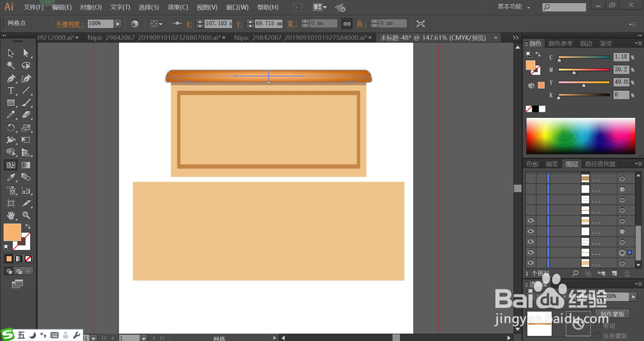Viewport: 644px width, 341px height.
Task: Click the Locate Object magnifier in Layers panel
Action: tap(575, 273)
